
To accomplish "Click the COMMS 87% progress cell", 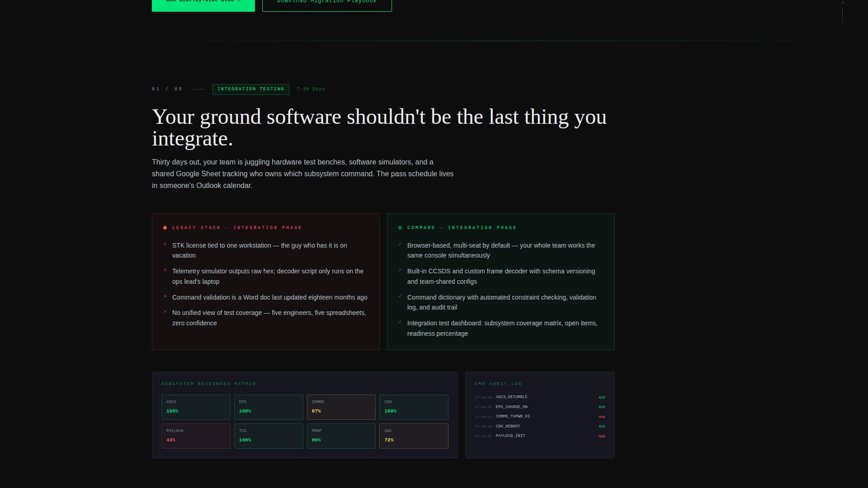I will tap(341, 407).
